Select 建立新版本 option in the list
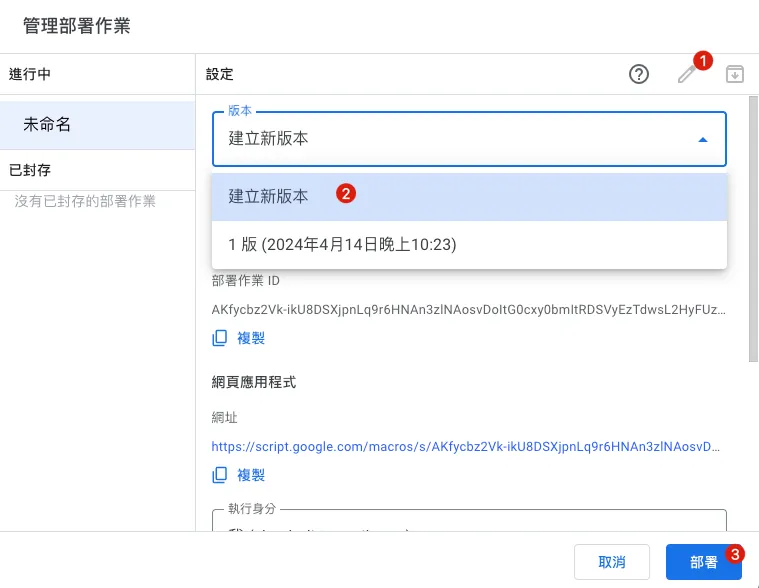Image resolution: width=759 pixels, height=588 pixels. 269,197
